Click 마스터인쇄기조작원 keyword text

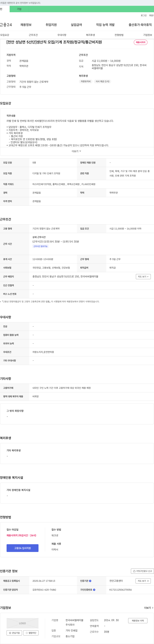coord(42,184)
